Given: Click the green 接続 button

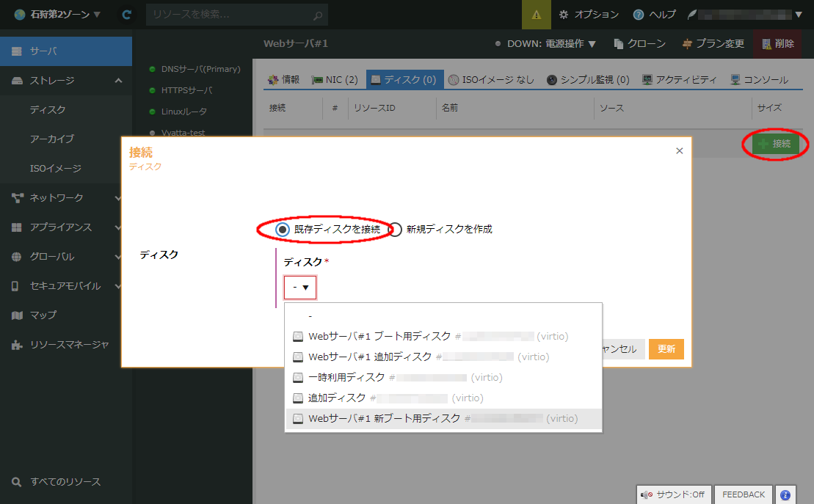Looking at the screenshot, I should (775, 145).
